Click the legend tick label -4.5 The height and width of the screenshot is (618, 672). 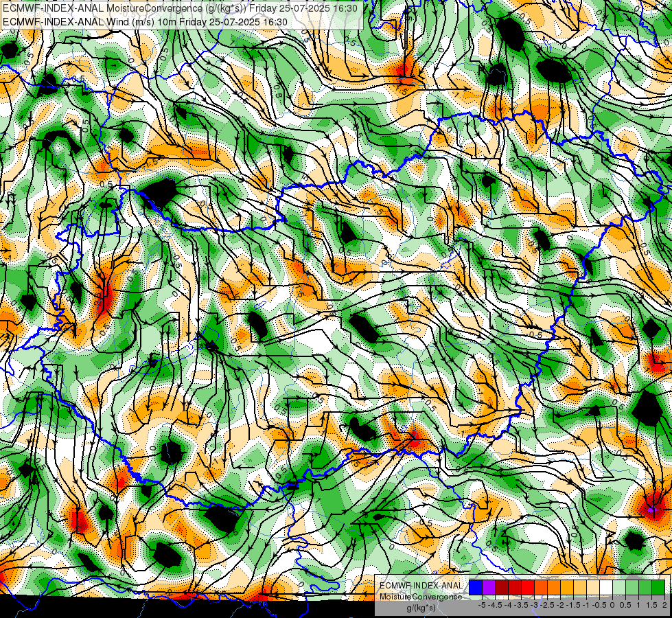click(495, 605)
